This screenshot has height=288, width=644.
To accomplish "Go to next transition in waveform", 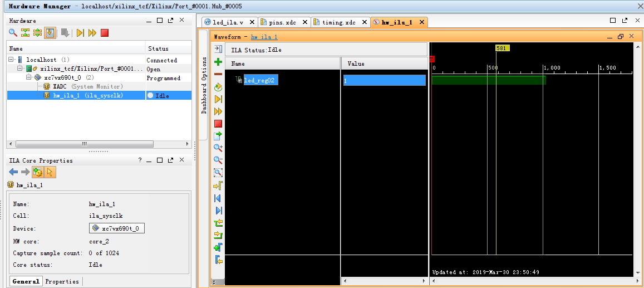I will [218, 236].
